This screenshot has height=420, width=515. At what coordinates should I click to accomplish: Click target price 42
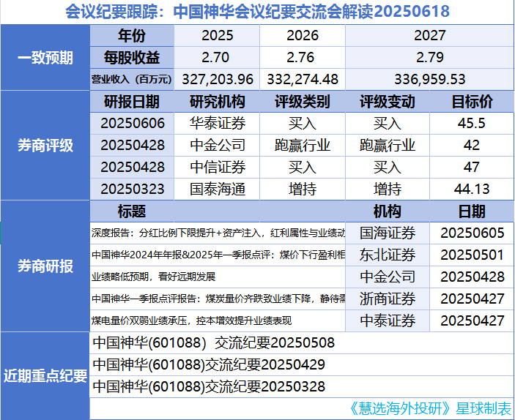pos(471,146)
